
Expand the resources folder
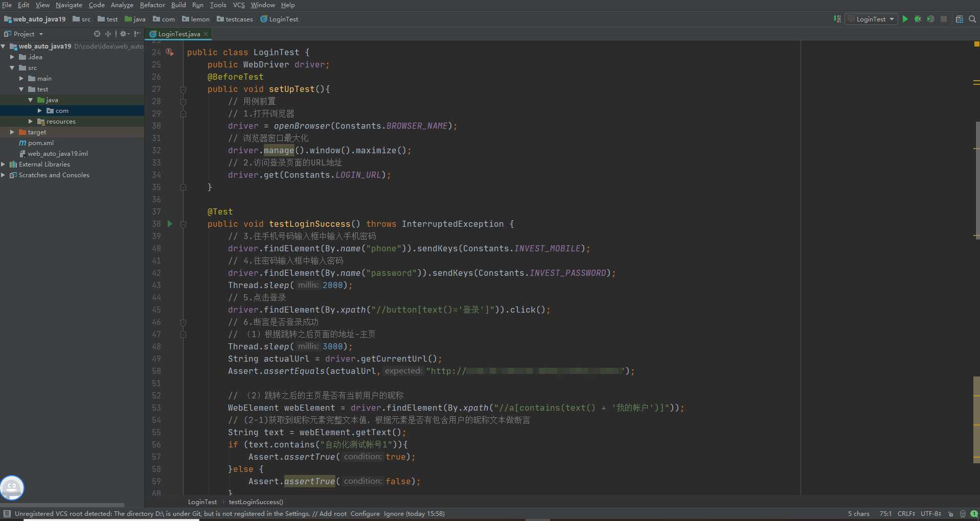tap(31, 122)
